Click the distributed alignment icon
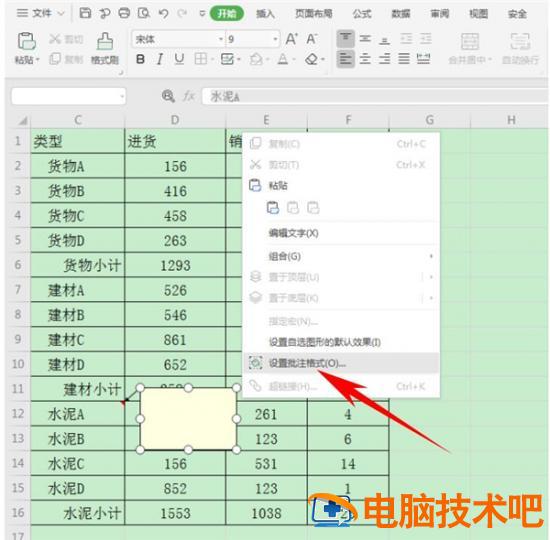Screen dimensions: 550x540 tap(423, 59)
